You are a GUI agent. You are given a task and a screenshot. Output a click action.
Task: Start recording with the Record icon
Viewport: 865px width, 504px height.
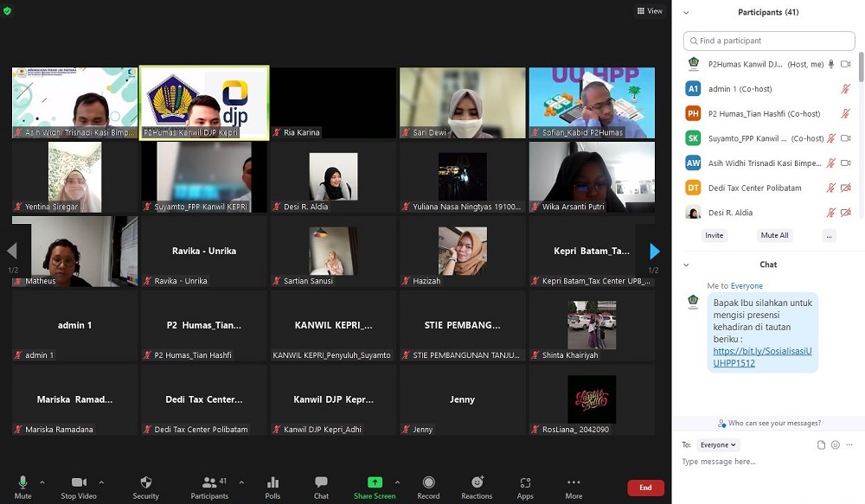tap(428, 482)
